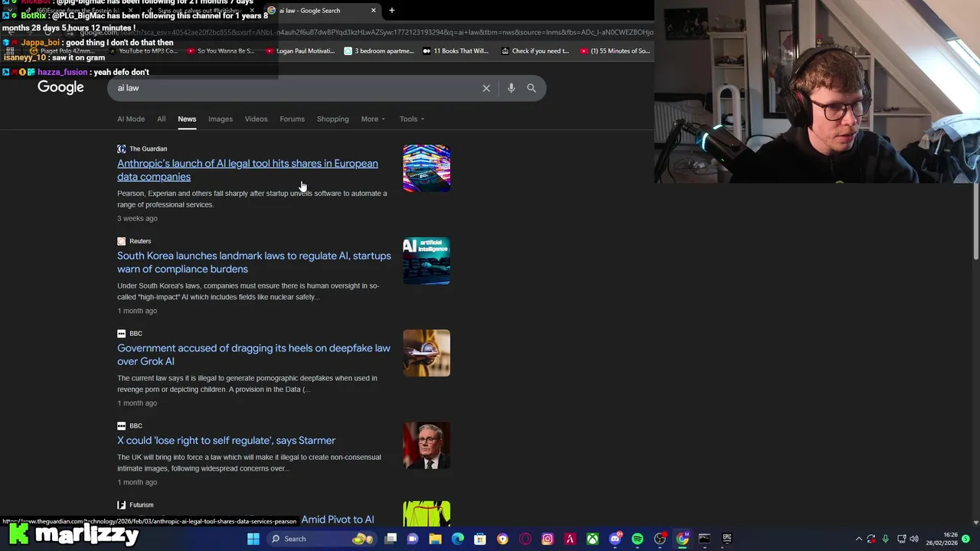Image resolution: width=980 pixels, height=551 pixels.
Task: Open '11 Books That Will...' bookmark
Action: (x=455, y=51)
